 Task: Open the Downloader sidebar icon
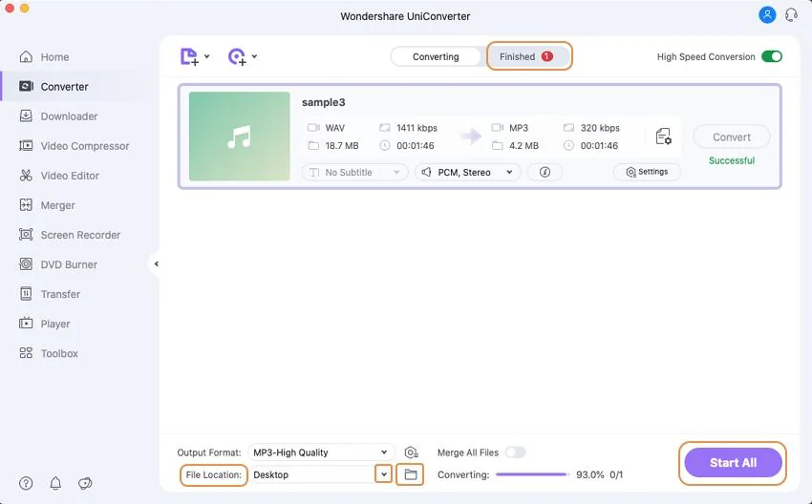(26, 115)
